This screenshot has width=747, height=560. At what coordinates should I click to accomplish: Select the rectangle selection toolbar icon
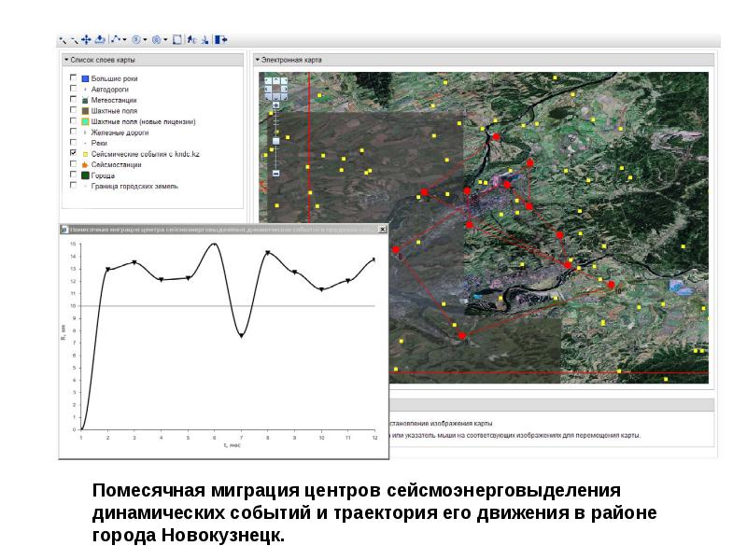point(176,40)
